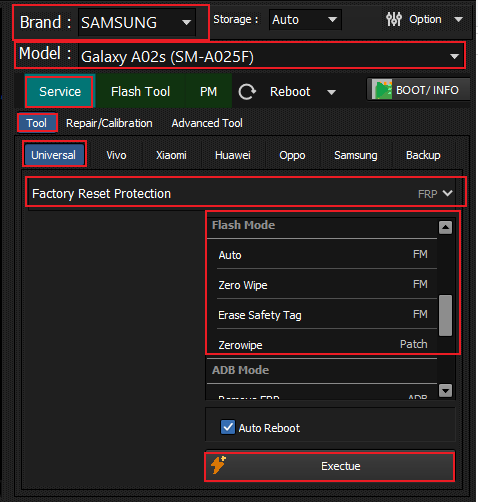This screenshot has width=478, height=502.
Task: Click the FRP chevron arrow
Action: pos(447,193)
